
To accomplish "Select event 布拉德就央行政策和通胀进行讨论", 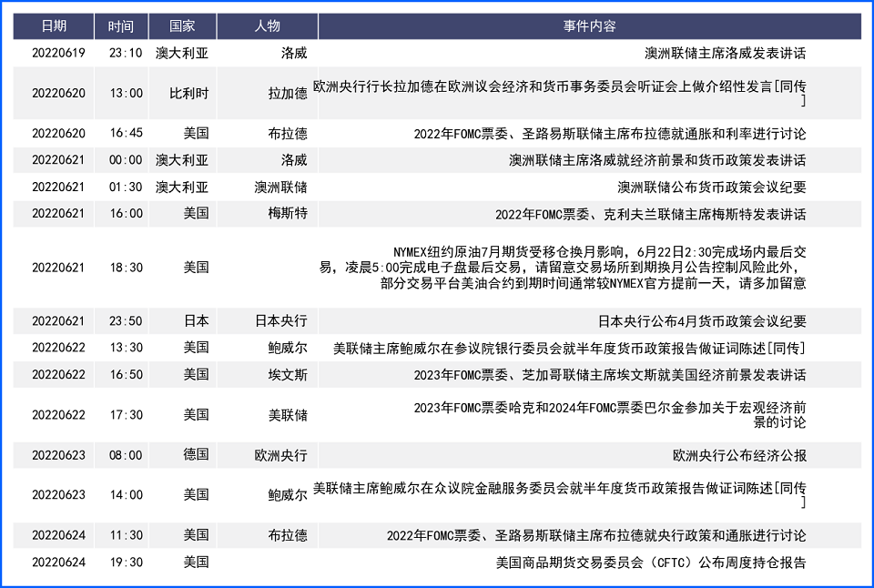I will pos(596,536).
